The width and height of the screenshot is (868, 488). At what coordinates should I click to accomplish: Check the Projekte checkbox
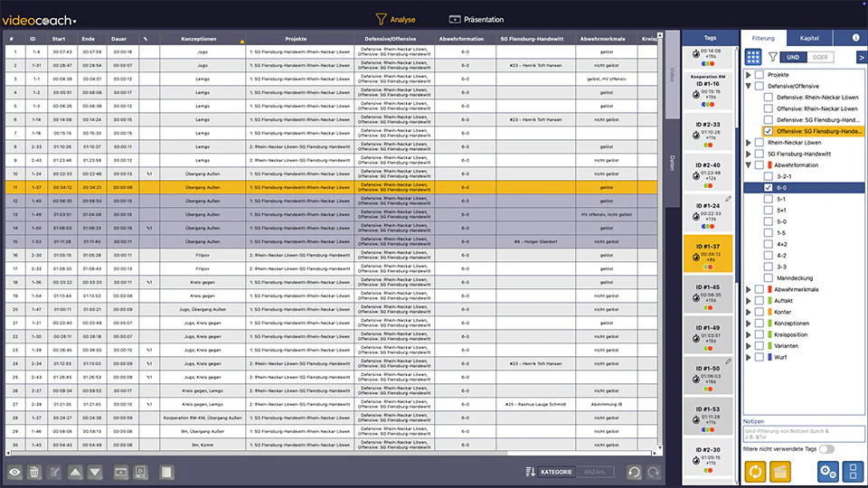pyautogui.click(x=759, y=75)
